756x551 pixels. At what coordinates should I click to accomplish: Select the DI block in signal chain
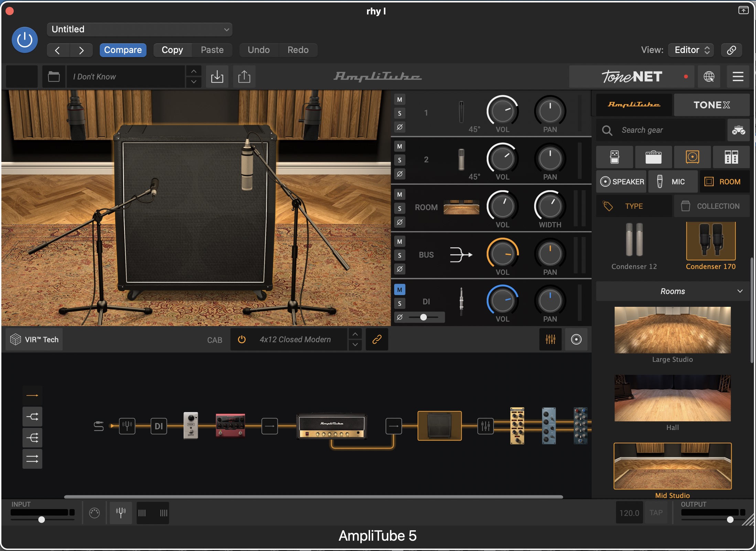[x=159, y=426]
